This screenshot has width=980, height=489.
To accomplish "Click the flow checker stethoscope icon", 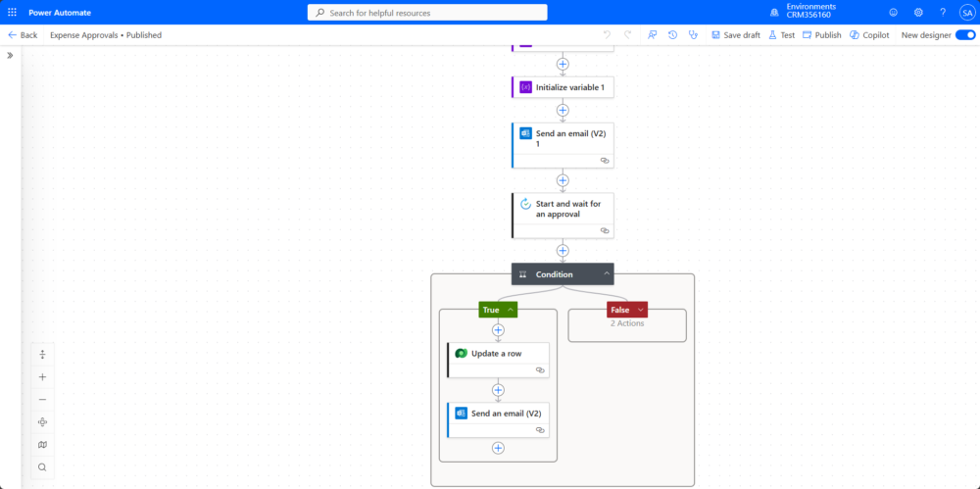I will (x=693, y=35).
